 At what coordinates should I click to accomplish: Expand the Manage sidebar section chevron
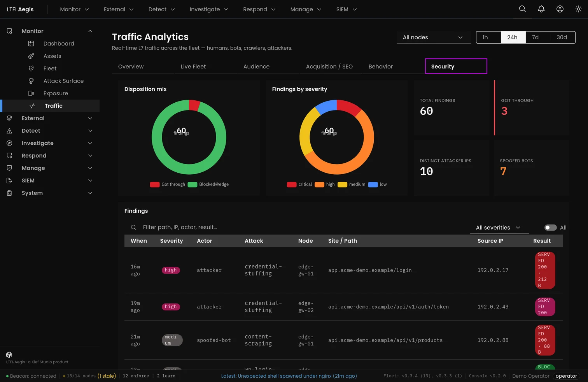(x=90, y=168)
